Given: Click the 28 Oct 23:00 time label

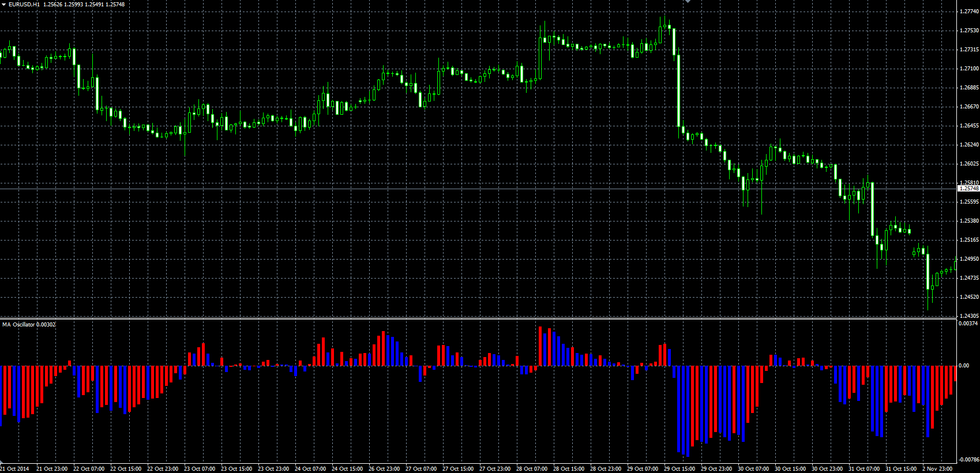Looking at the screenshot, I should coord(606,469).
